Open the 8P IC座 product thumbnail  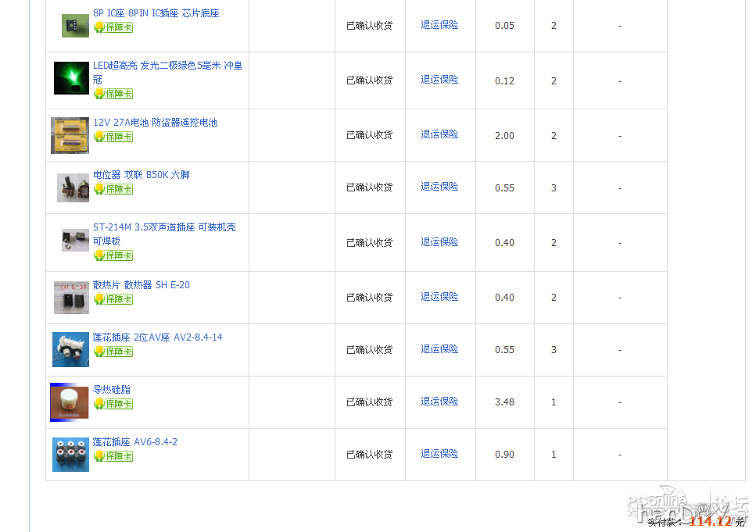[x=75, y=26]
